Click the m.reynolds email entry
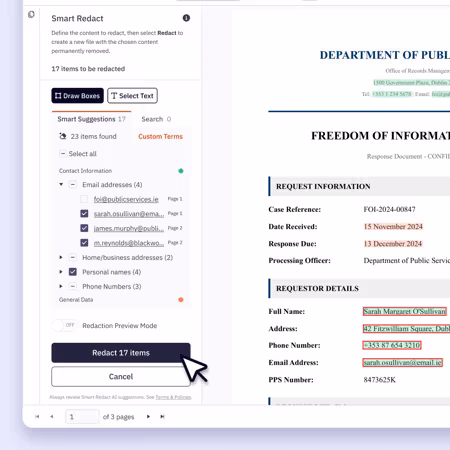The image size is (450, 450). tap(129, 243)
